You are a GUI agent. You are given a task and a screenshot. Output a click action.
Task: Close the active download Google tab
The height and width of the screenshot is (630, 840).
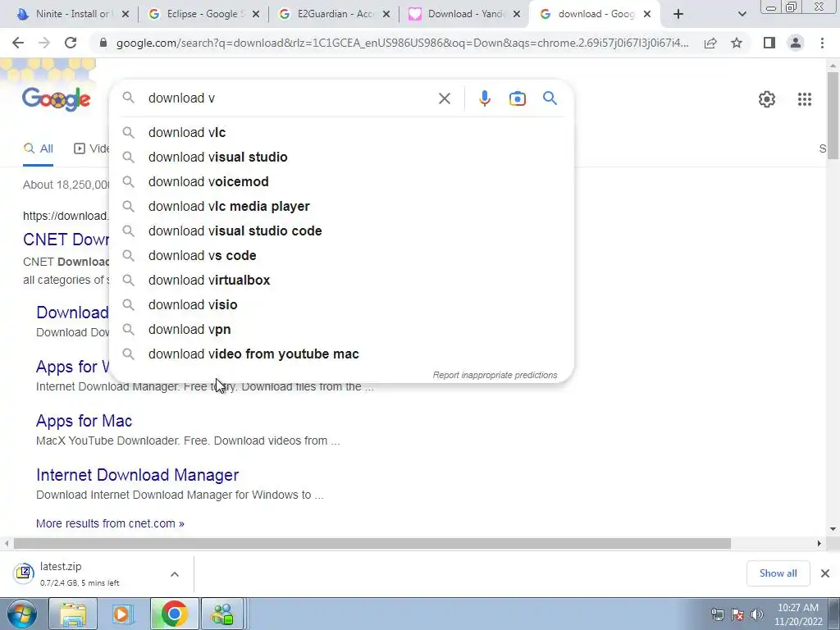[647, 15]
